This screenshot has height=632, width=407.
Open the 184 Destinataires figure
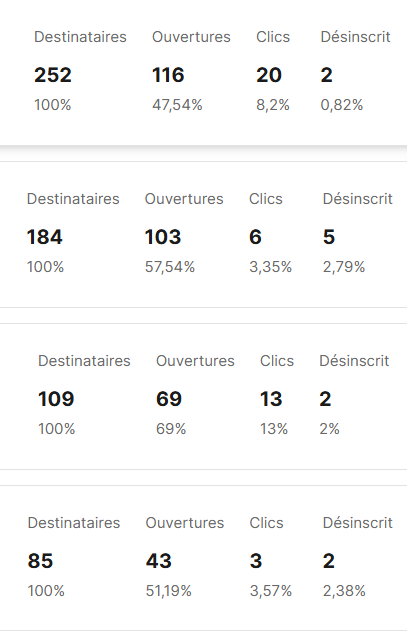(45, 237)
